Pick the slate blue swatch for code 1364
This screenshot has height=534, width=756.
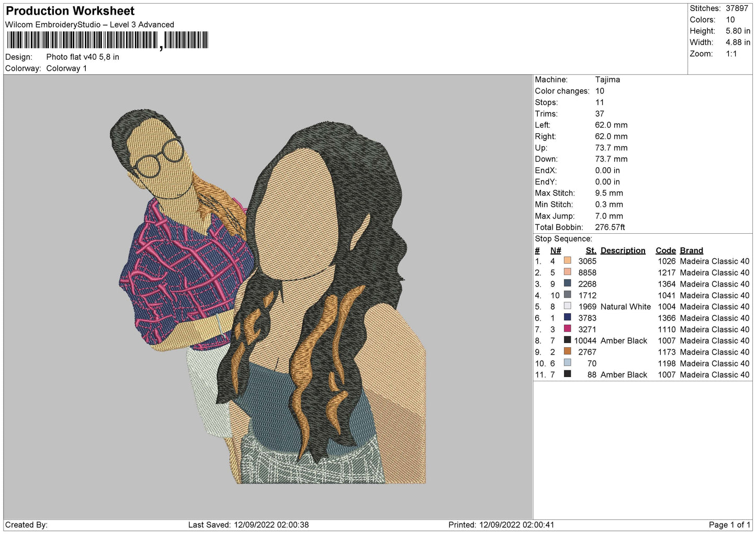(567, 283)
